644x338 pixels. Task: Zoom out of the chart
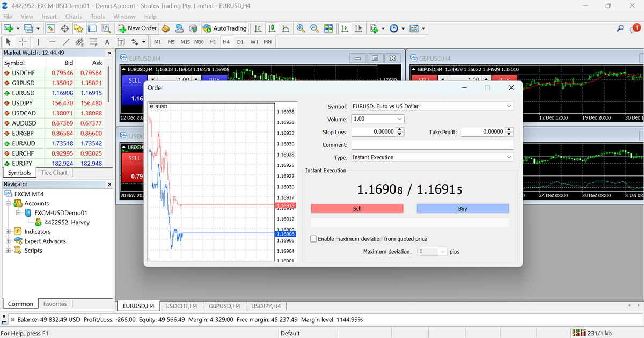click(x=314, y=28)
